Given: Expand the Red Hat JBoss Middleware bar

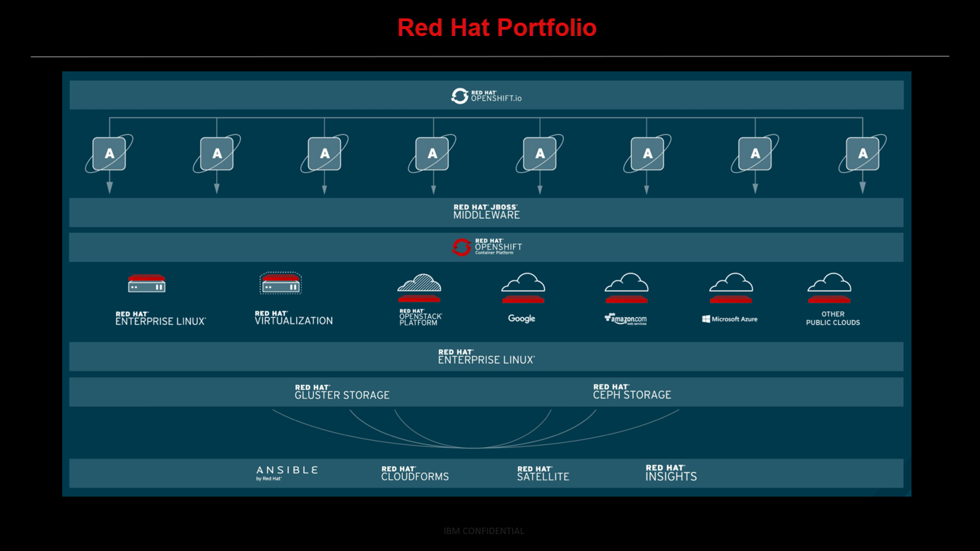Looking at the screenshot, I should pos(488,211).
